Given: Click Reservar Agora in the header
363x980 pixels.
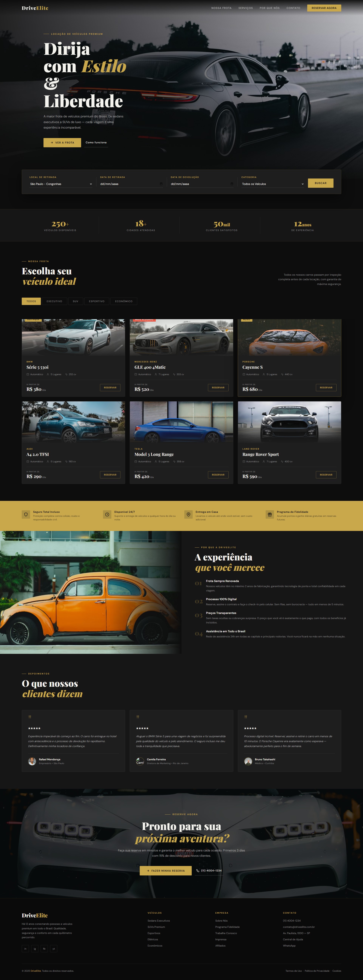Looking at the screenshot, I should (x=324, y=8).
